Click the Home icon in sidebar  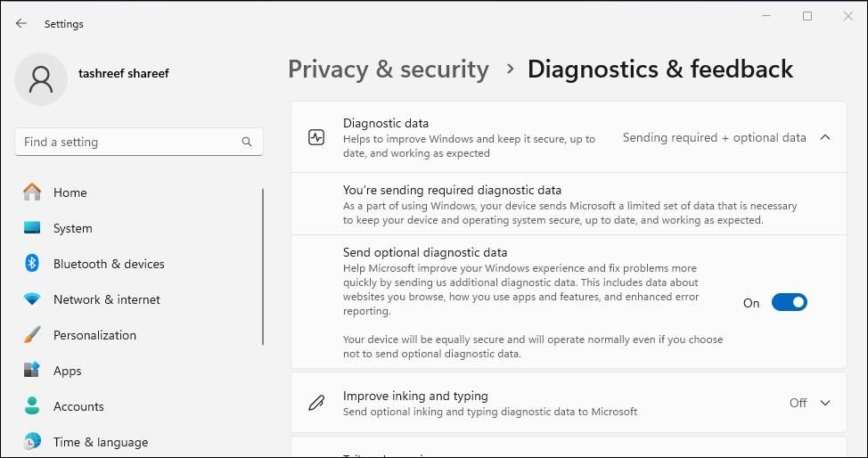coord(32,192)
